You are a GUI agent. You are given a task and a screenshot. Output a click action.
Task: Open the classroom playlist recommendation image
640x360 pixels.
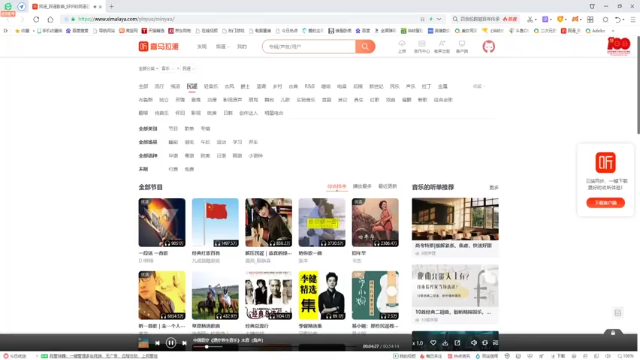point(455,219)
